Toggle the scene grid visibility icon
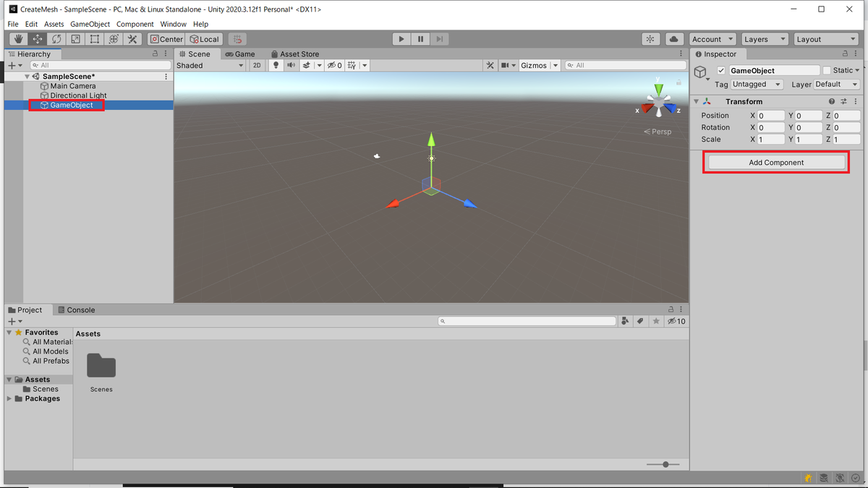868x488 pixels. (352, 65)
